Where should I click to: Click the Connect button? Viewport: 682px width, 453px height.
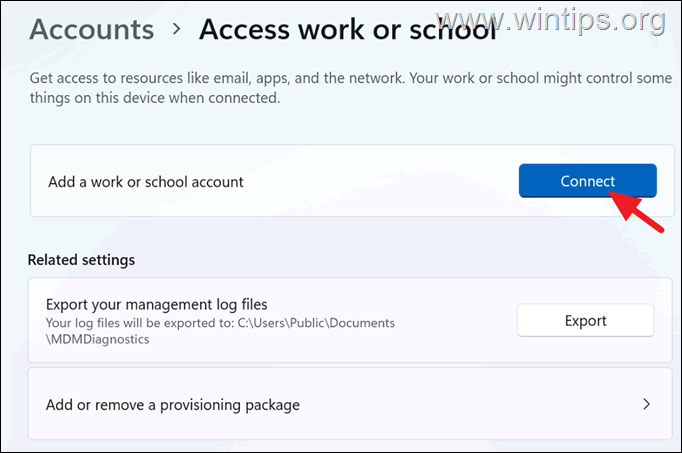588,181
